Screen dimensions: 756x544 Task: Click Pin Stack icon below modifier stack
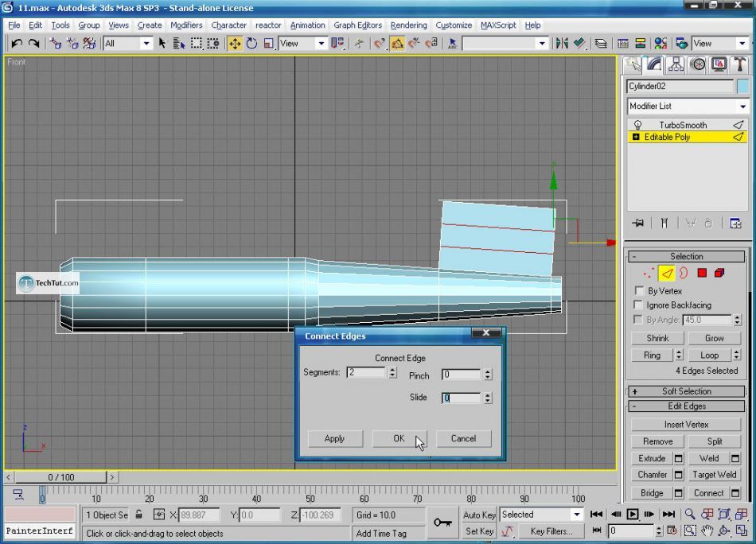pyautogui.click(x=638, y=223)
